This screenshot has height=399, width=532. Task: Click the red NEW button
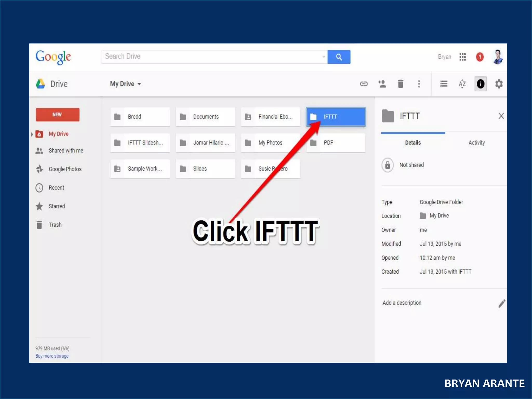57,115
